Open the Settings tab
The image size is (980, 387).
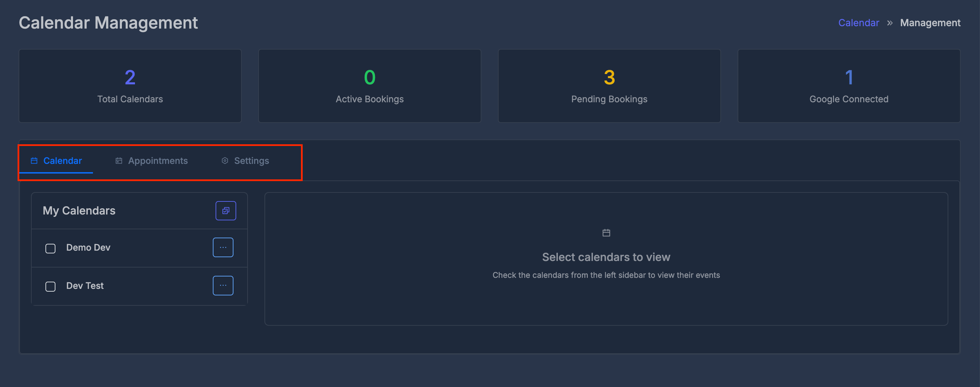[x=245, y=160]
